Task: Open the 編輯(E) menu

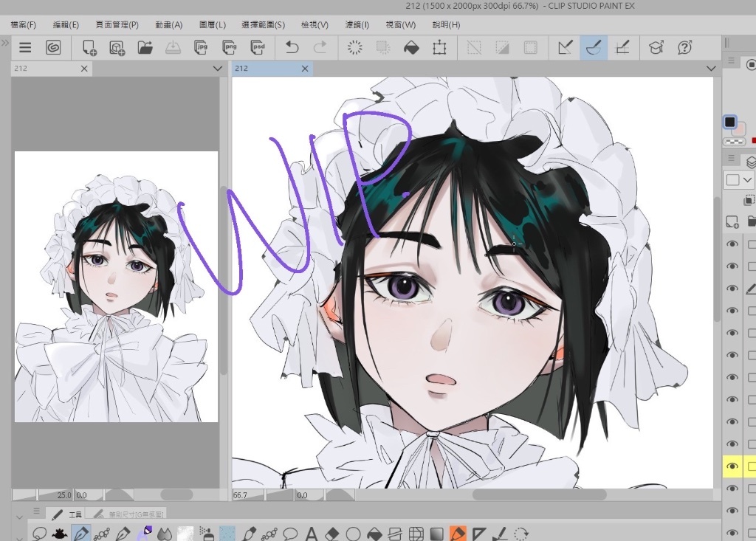Action: (x=66, y=24)
